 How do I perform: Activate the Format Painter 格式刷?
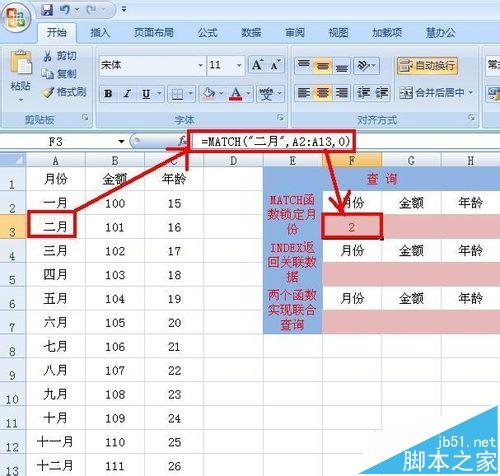(x=64, y=92)
